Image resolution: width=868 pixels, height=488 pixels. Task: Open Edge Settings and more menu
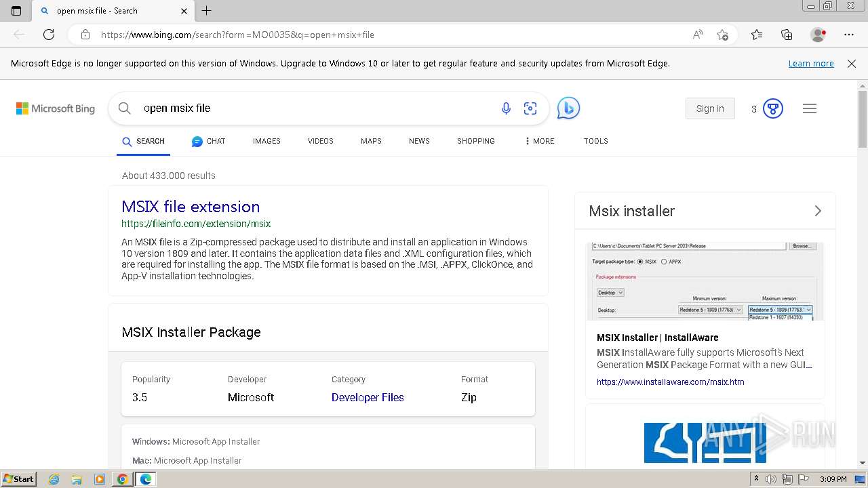coord(849,35)
